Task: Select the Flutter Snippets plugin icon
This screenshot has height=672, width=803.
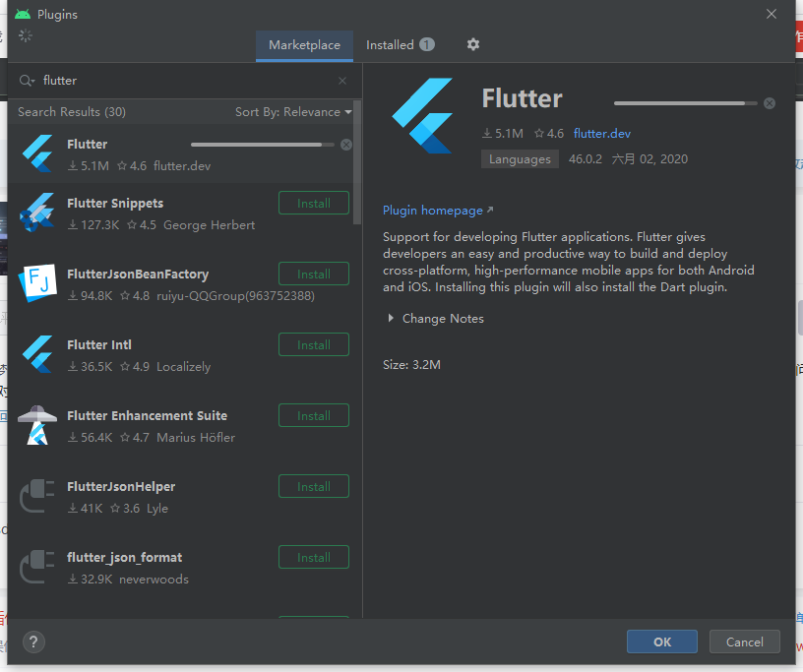Action: pyautogui.click(x=36, y=213)
